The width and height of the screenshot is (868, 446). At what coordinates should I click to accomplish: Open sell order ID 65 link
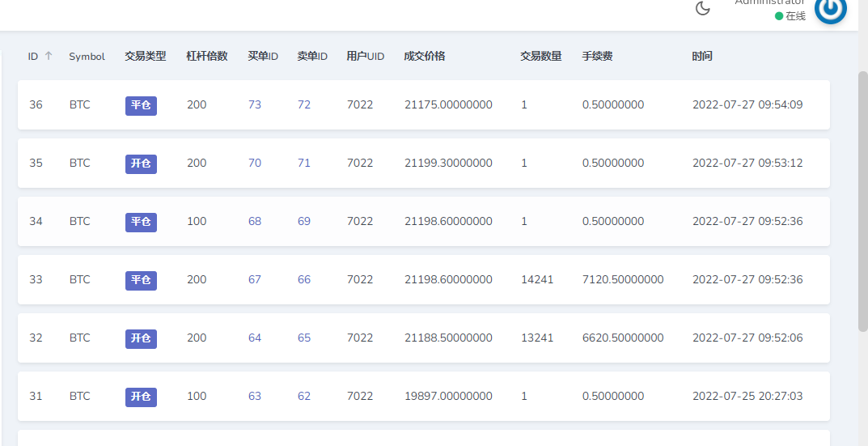304,338
